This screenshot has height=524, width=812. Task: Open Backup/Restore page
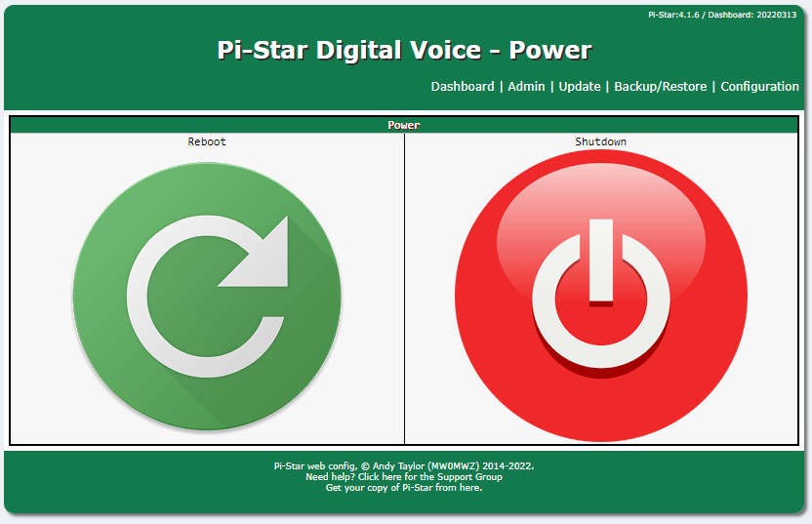pyautogui.click(x=661, y=87)
